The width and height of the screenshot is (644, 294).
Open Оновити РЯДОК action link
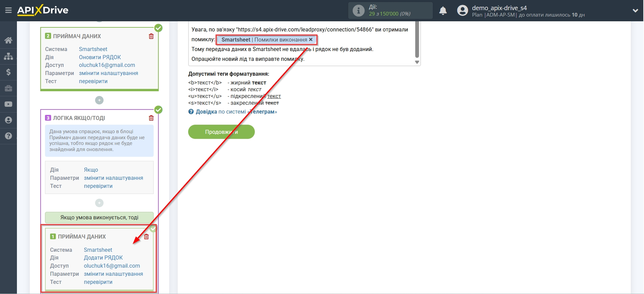(100, 57)
